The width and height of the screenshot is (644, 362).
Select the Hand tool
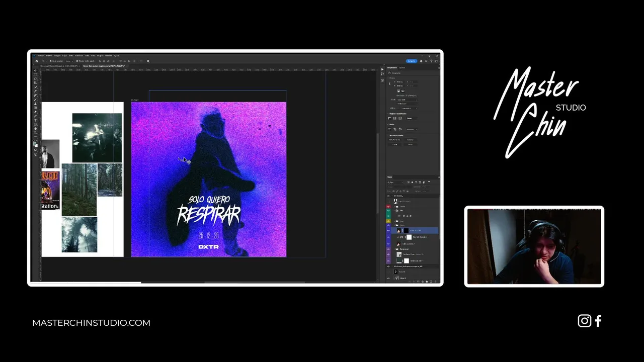(x=35, y=128)
